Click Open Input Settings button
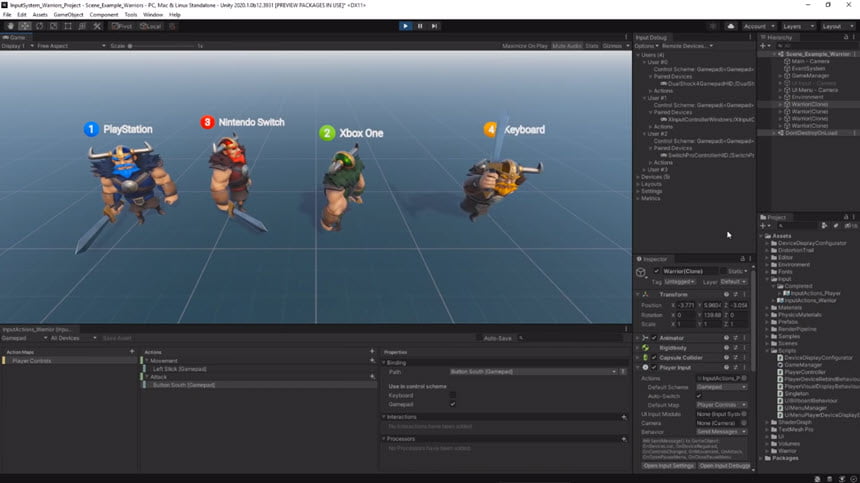 click(x=668, y=466)
